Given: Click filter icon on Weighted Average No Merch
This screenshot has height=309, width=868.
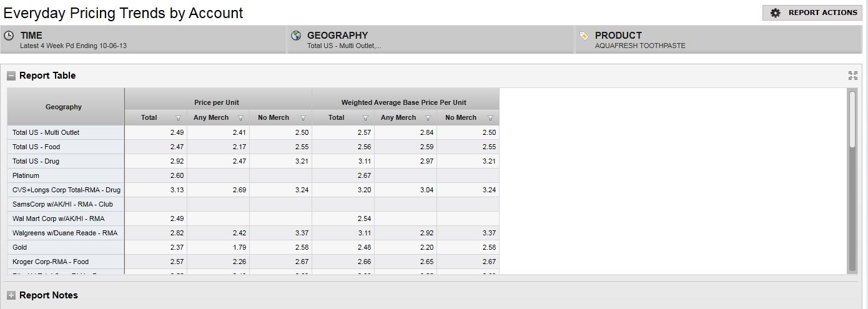Looking at the screenshot, I should [490, 118].
